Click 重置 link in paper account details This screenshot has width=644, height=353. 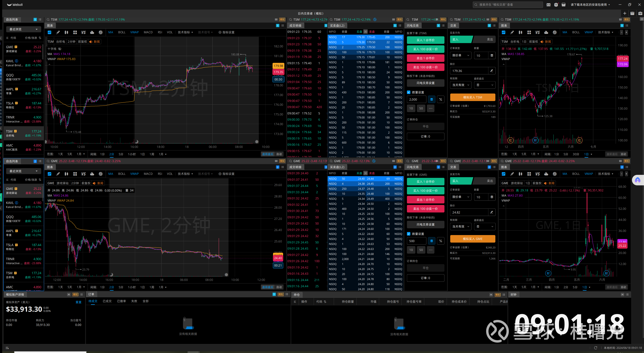click(79, 302)
